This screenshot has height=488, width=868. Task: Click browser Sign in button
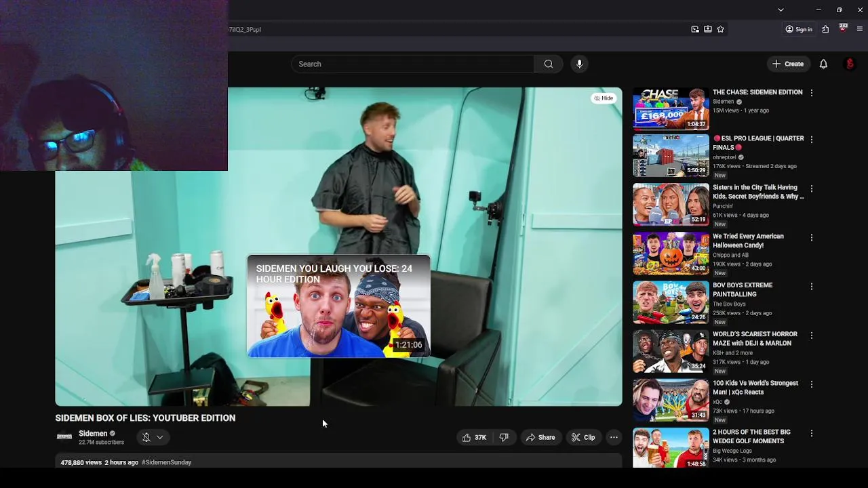tap(799, 29)
